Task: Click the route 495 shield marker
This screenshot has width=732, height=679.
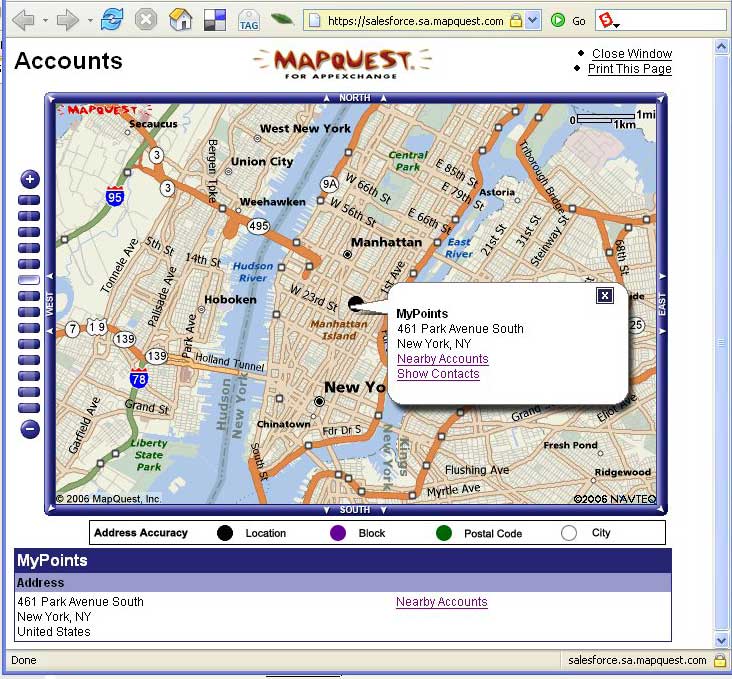Action: pyautogui.click(x=258, y=226)
